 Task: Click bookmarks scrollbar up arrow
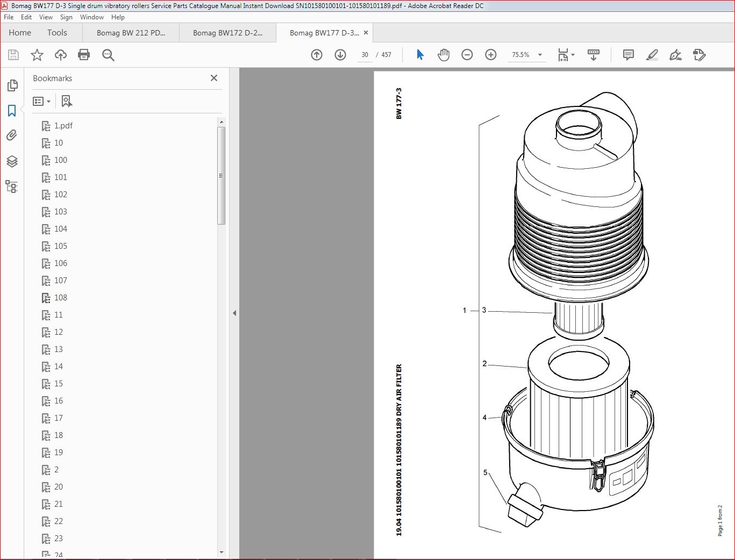[x=221, y=123]
